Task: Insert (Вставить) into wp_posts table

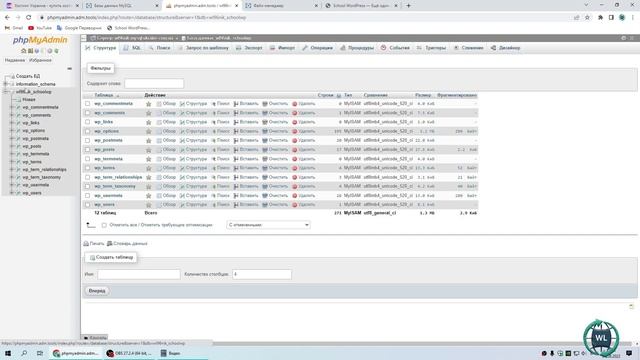Action: (246, 150)
